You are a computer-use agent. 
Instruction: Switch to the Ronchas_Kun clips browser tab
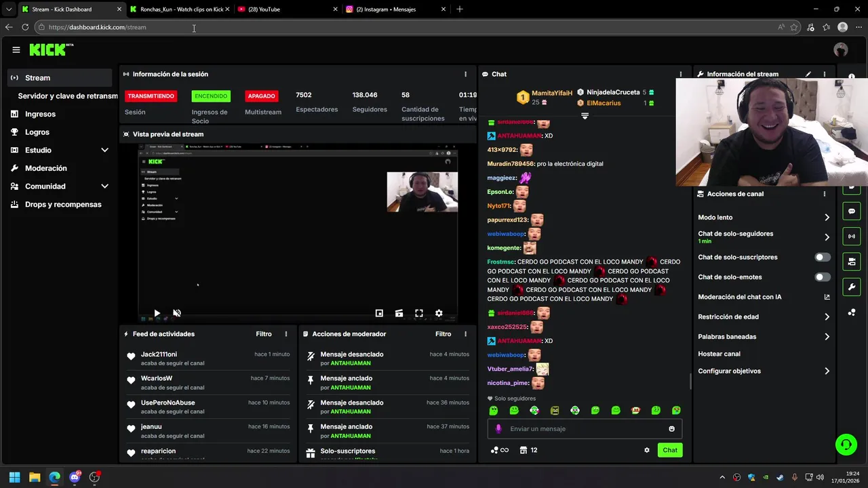179,9
